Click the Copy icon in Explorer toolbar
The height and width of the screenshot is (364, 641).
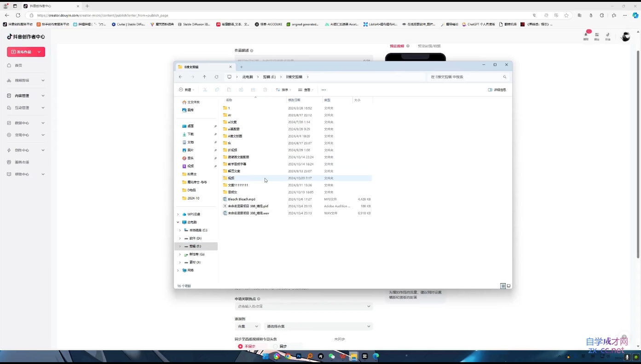coord(217,90)
